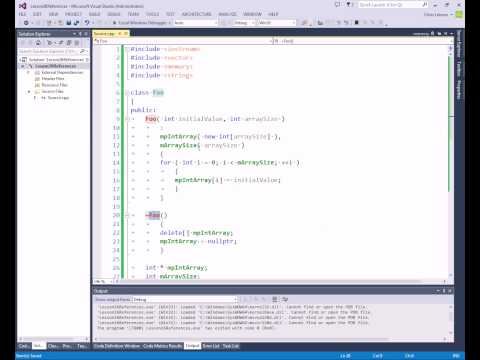Open the ANALYZE menu
The width and height of the screenshot is (480, 360).
pos(227,14)
